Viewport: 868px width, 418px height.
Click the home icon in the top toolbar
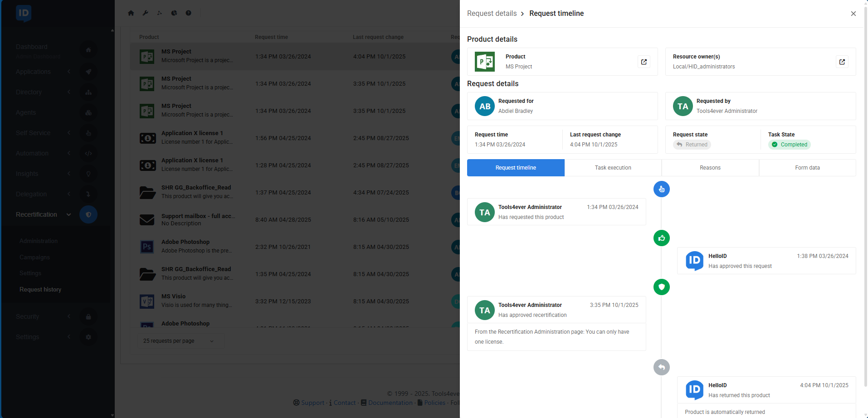click(x=131, y=13)
